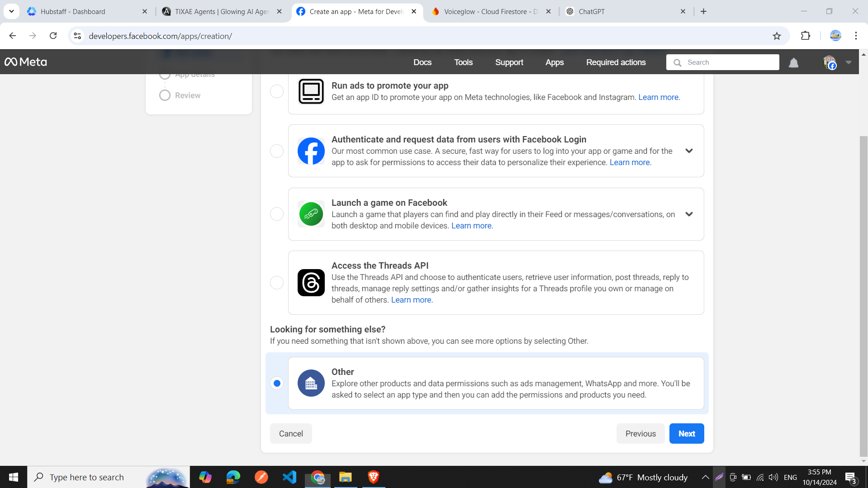Select the Facebook Login radio button
Viewport: 868px width, 488px height.
click(x=276, y=151)
